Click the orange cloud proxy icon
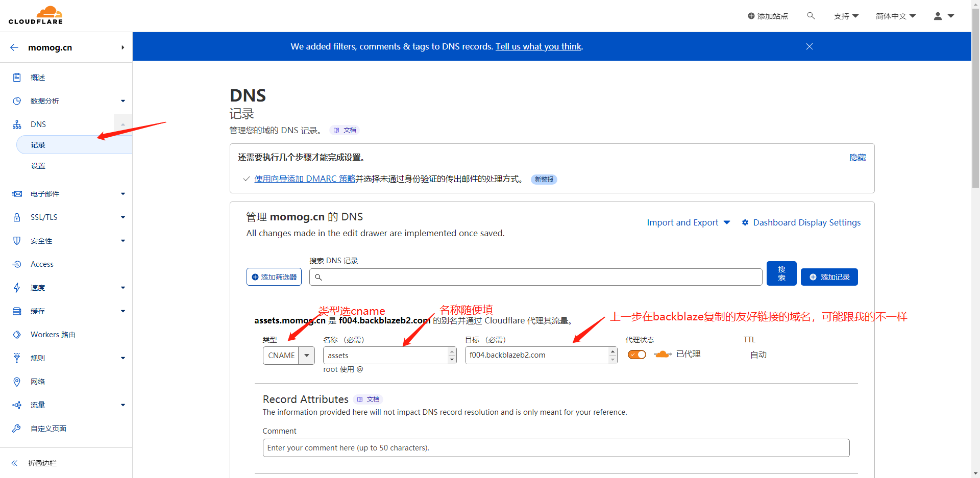Viewport: 980px width, 478px height. pyautogui.click(x=662, y=354)
